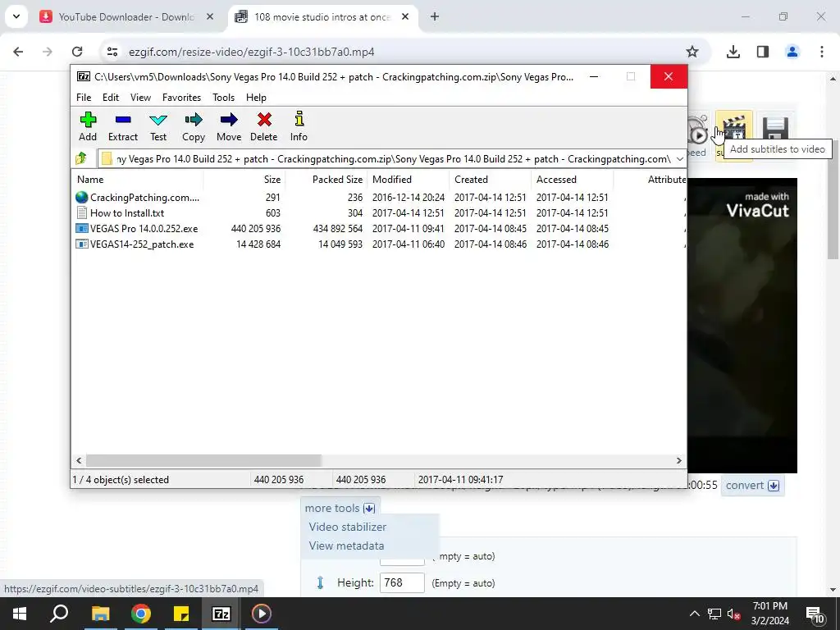The width and height of the screenshot is (840, 630).
Task: Open taskbar search magnifier
Action: (x=59, y=614)
